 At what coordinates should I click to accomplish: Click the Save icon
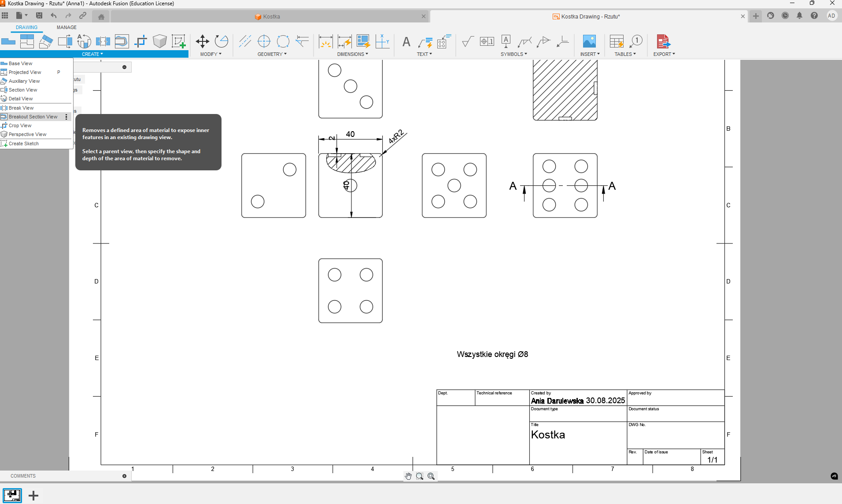(39, 16)
